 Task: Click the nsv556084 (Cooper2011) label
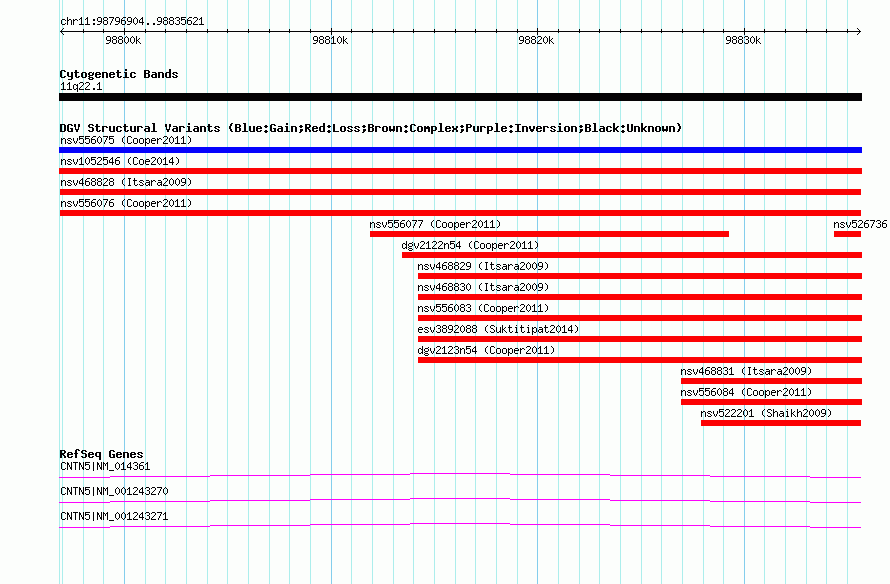click(x=746, y=392)
